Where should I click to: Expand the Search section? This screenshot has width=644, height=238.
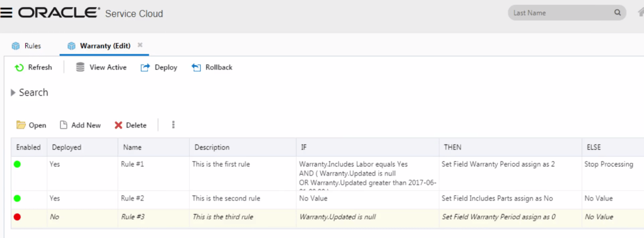[x=13, y=92]
